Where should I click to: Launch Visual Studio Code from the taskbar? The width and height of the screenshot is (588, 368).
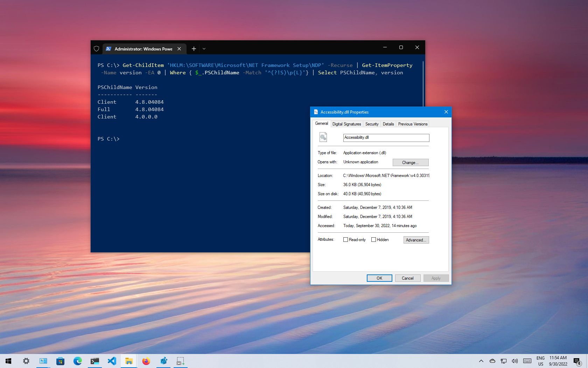pyautogui.click(x=112, y=361)
